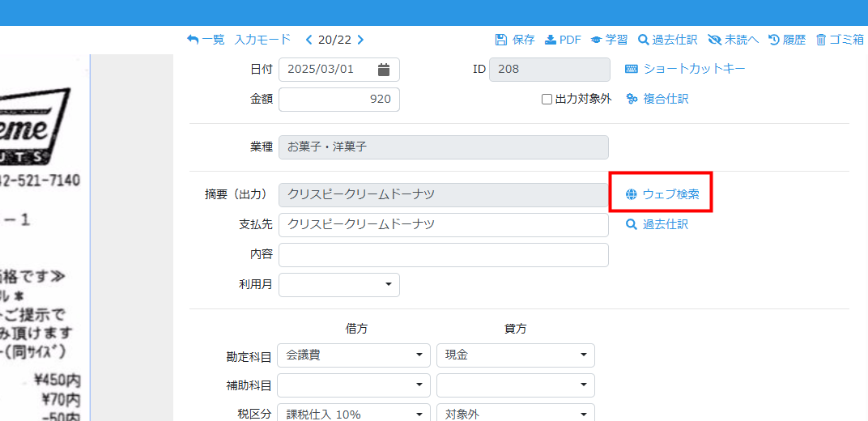Toggle the 出力対象外 checkbox
The width and height of the screenshot is (868, 421).
pyautogui.click(x=547, y=100)
